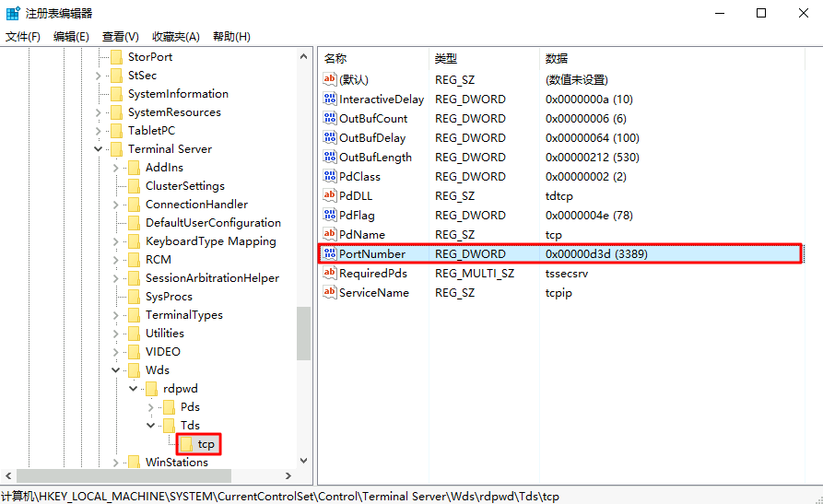Click the VIDEO folder icon
The width and height of the screenshot is (823, 504).
click(135, 352)
